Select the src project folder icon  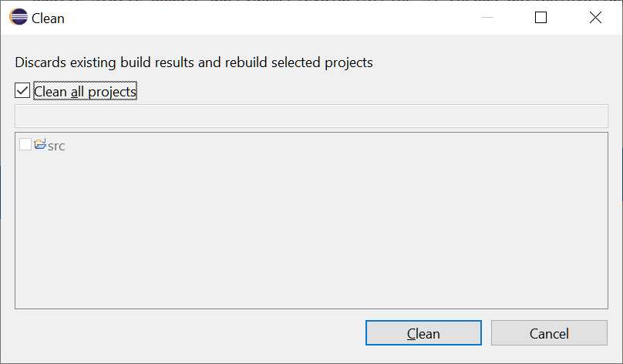click(x=40, y=144)
